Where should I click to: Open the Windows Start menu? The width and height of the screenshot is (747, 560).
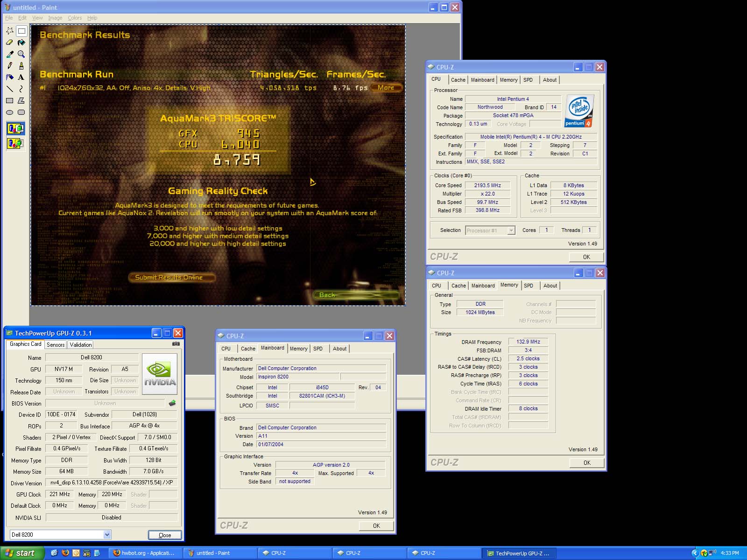22,553
